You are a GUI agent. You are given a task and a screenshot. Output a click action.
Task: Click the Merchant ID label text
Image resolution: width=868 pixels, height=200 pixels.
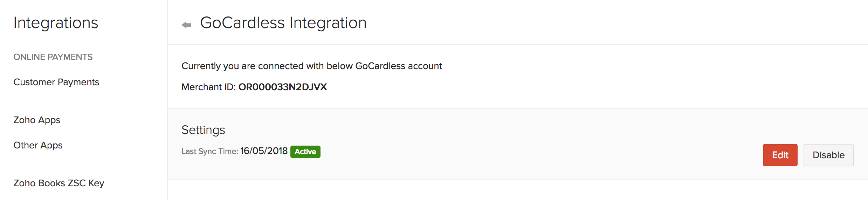pyautogui.click(x=208, y=87)
